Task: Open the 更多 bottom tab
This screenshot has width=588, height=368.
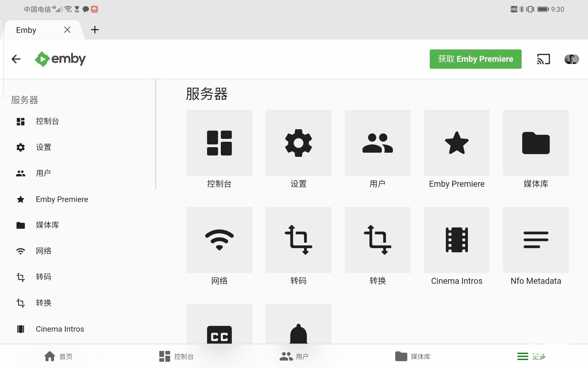Action: coord(531,356)
